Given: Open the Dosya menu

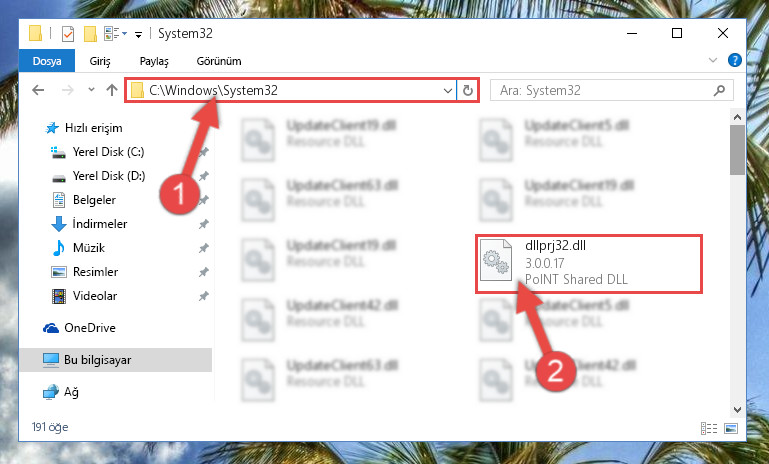Looking at the screenshot, I should pyautogui.click(x=47, y=61).
